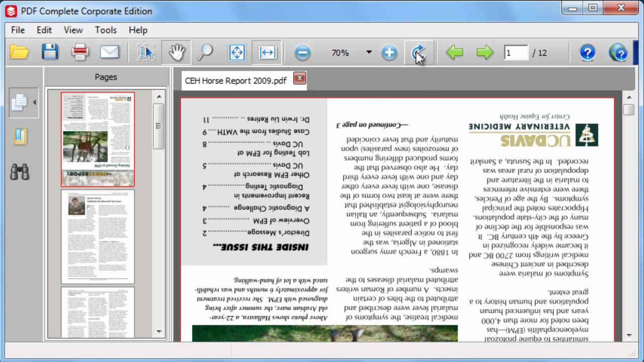Select the Magnifier zoom tool
The width and height of the screenshot is (644, 362).
point(205,52)
